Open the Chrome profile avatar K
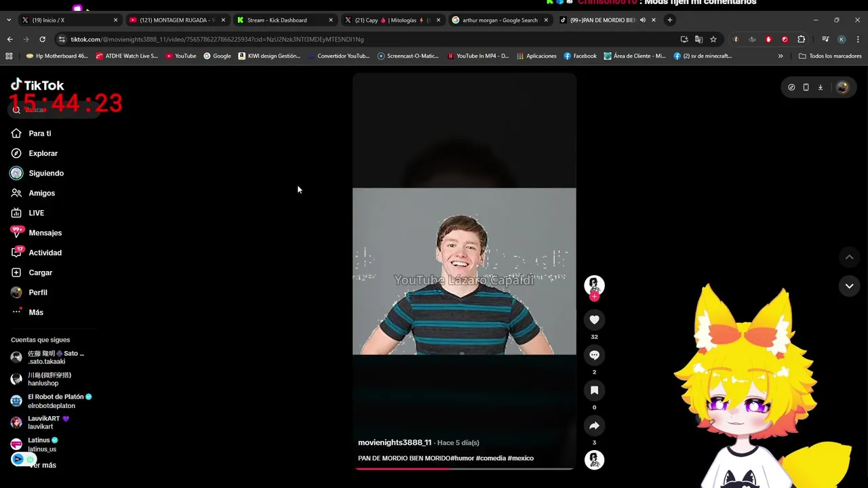The width and height of the screenshot is (868, 488). [842, 39]
